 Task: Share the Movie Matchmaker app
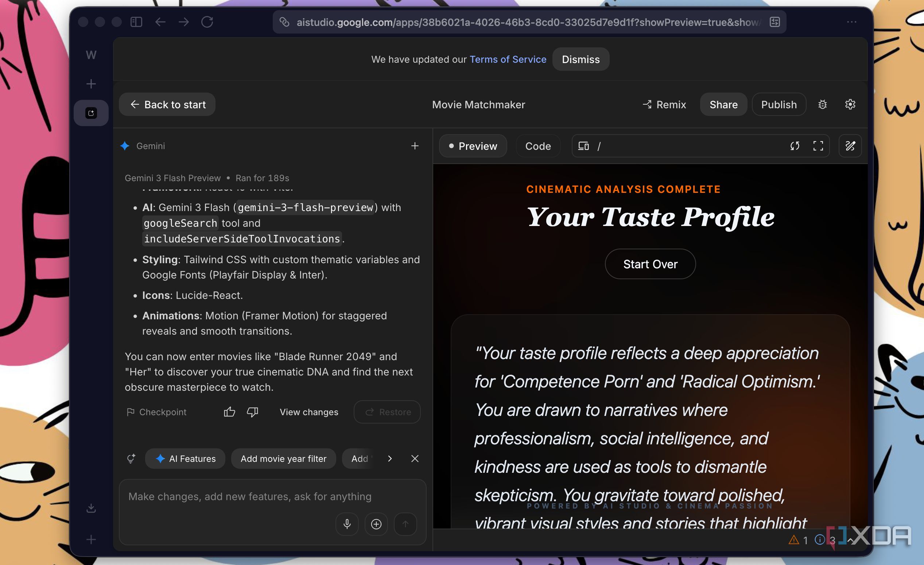[723, 105]
